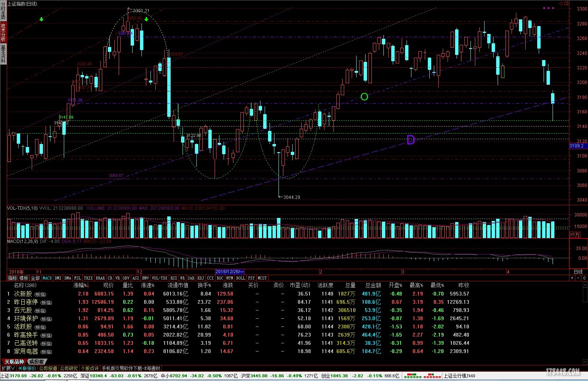Click the 指标 button
Screen dimensions: 588x381
pos(13,278)
